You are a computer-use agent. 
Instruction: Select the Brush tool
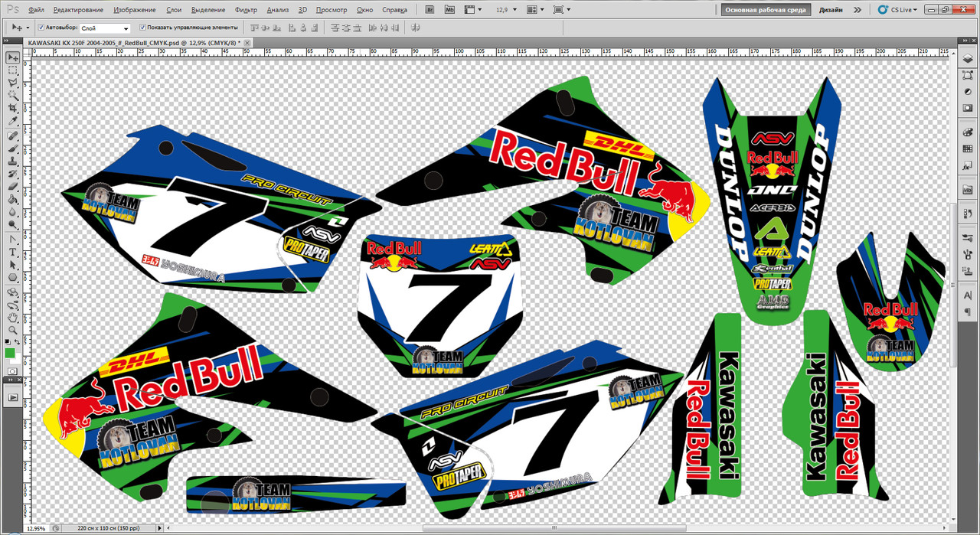[12, 148]
